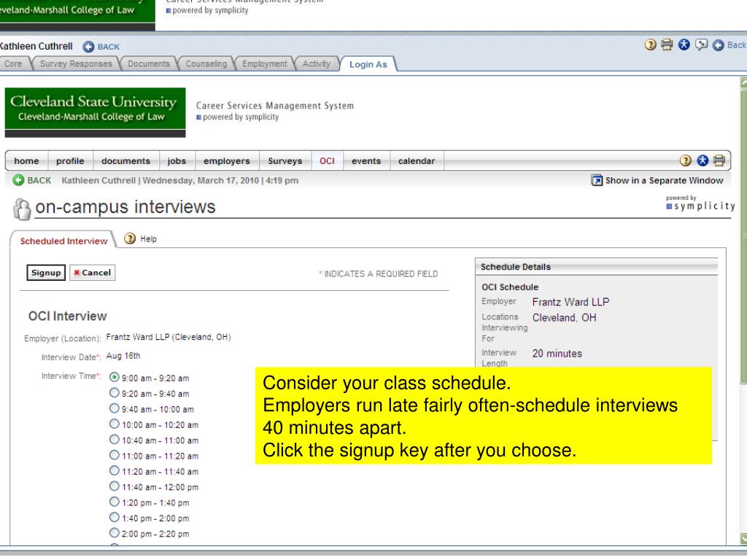Click scrollbar up arrow at top right

(x=743, y=82)
